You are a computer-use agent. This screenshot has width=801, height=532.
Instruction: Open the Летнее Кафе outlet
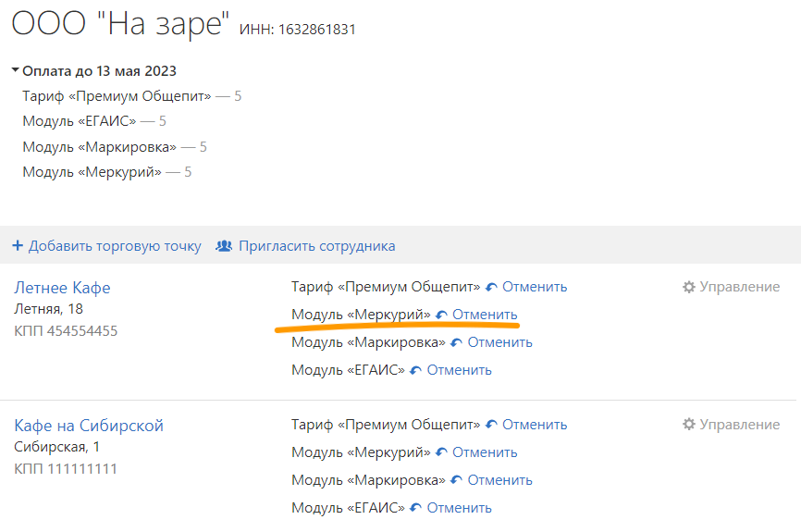62,288
